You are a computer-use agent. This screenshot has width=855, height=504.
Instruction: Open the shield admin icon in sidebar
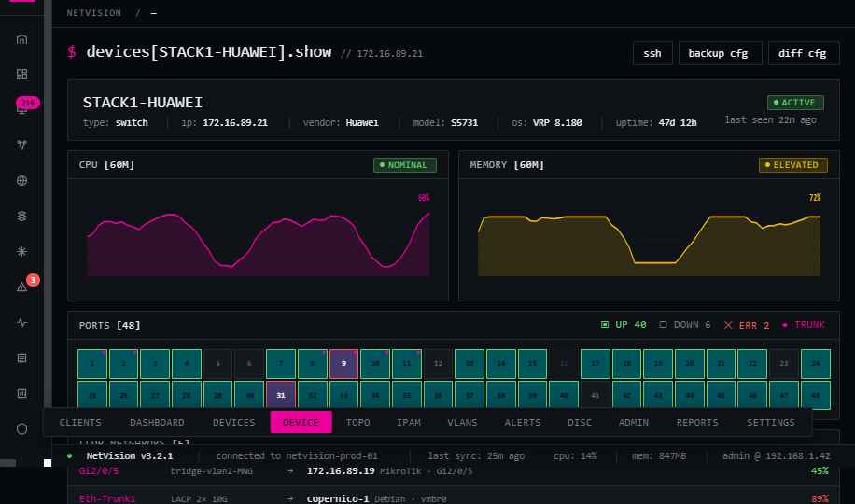tap(21, 428)
